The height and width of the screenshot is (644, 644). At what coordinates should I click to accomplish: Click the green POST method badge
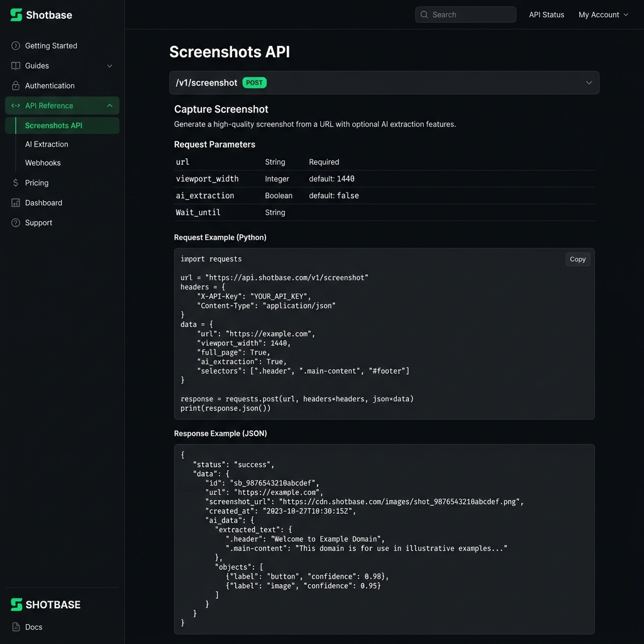point(254,82)
